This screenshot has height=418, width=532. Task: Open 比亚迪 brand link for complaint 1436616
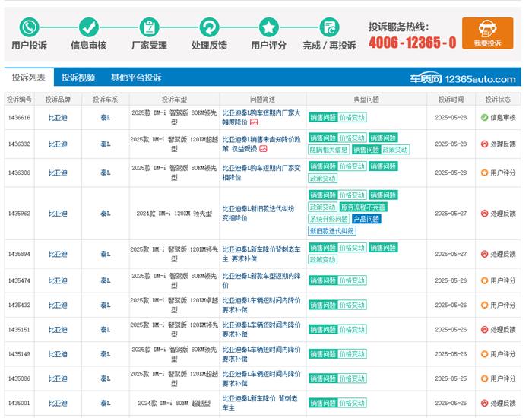pos(58,117)
